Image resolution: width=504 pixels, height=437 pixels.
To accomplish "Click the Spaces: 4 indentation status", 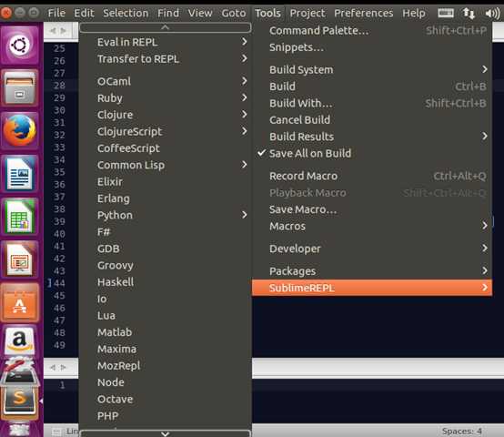I will coord(461,431).
